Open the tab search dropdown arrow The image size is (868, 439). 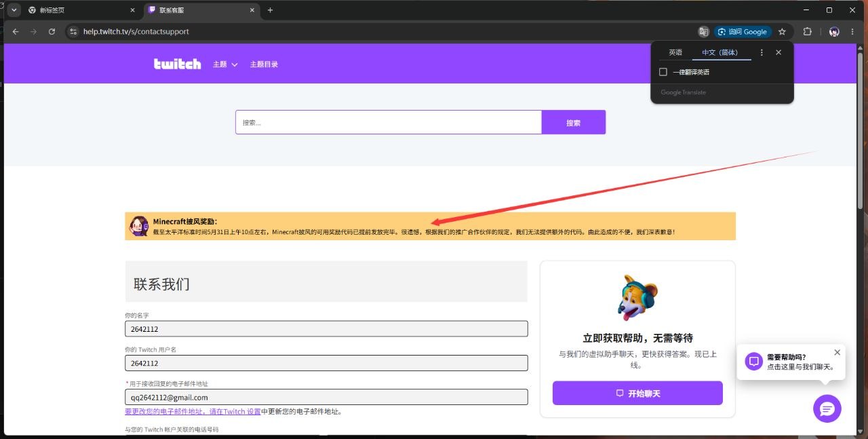[14, 10]
